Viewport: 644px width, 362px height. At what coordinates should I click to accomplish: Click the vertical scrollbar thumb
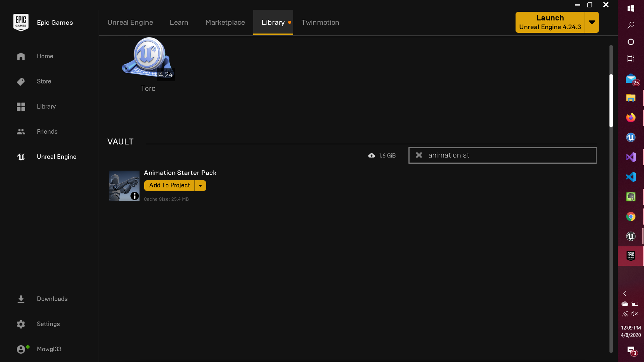[611, 101]
